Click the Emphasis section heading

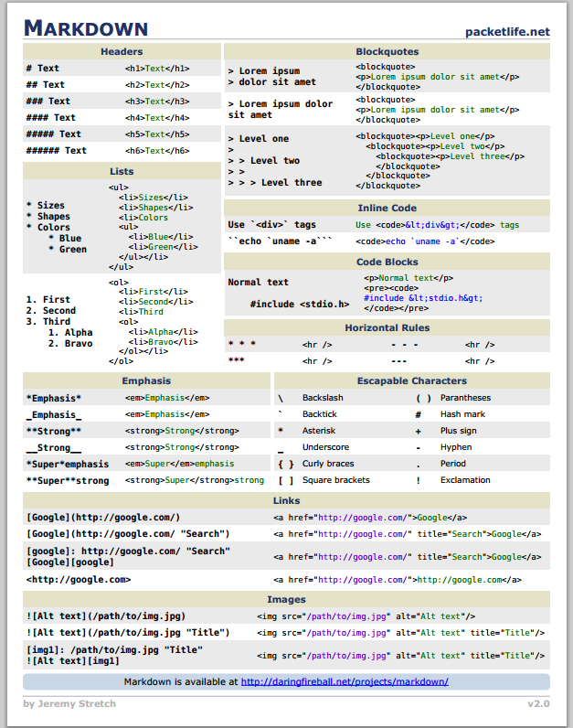point(146,380)
